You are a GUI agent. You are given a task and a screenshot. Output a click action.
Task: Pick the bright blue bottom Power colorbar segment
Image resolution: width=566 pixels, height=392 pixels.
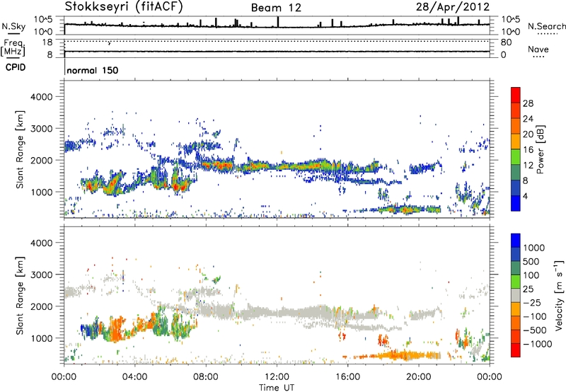click(x=516, y=203)
